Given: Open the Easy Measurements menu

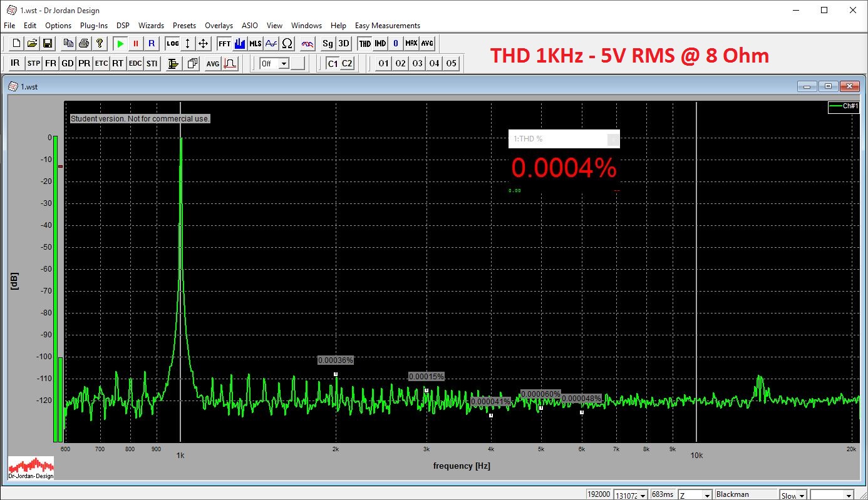Looking at the screenshot, I should [387, 26].
